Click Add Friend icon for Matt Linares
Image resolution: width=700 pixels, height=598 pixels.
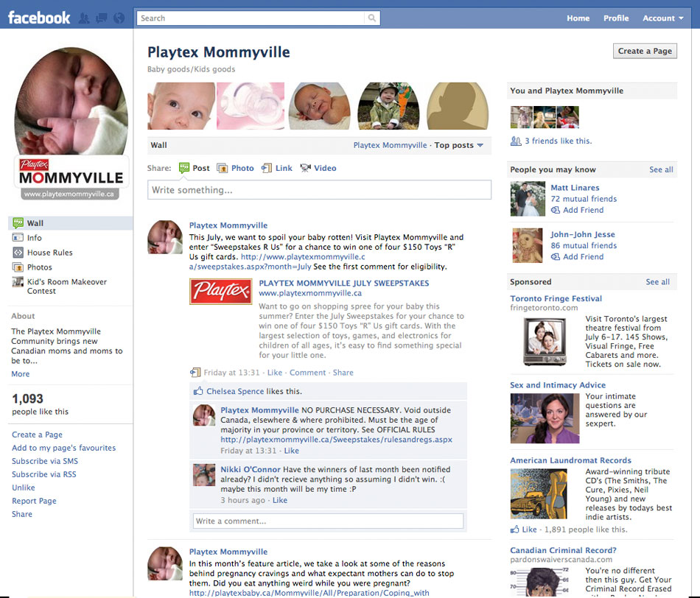[x=556, y=210]
